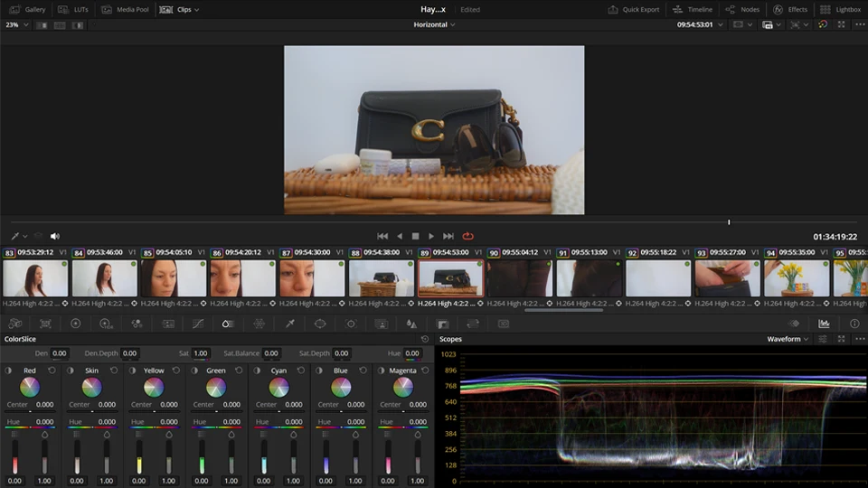
Task: Open the Curves palette
Action: coord(198,324)
